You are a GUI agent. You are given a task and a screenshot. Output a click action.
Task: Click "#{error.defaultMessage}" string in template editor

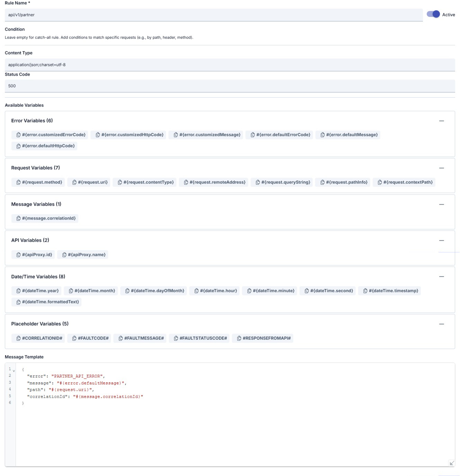coord(90,383)
